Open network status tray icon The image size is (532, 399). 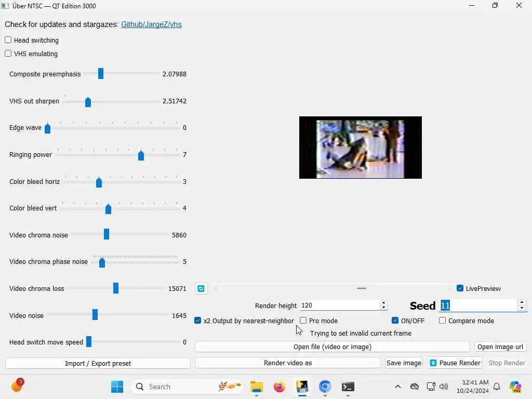pos(431,387)
